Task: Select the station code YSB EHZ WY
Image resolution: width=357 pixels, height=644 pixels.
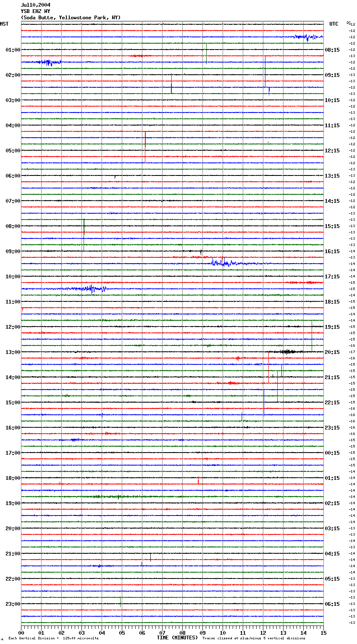Action: (35, 11)
